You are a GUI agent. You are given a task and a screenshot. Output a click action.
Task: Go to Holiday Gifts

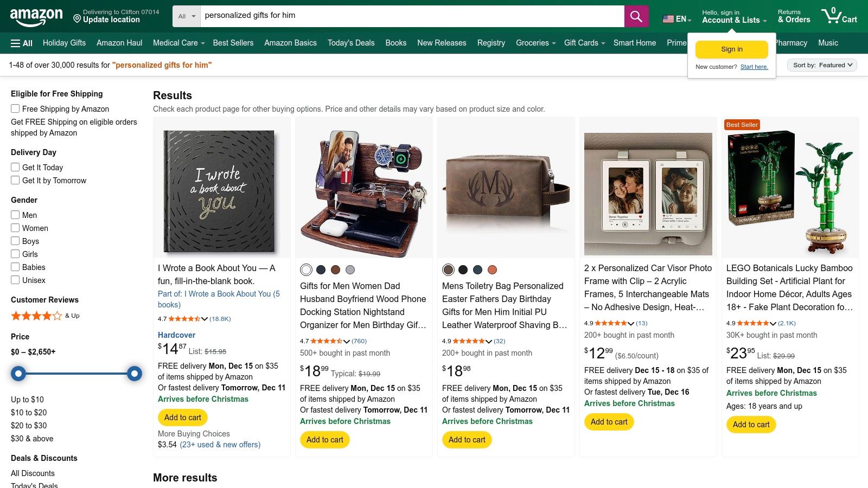point(64,43)
